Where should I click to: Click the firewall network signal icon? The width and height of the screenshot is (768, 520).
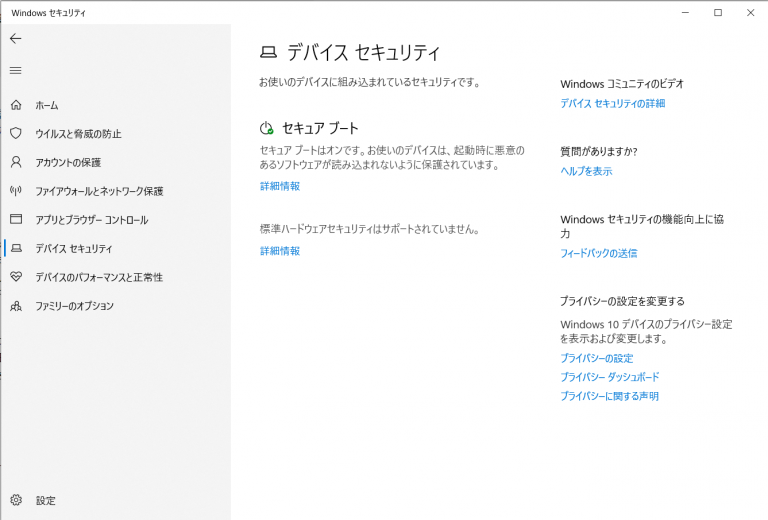pyautogui.click(x=15, y=191)
